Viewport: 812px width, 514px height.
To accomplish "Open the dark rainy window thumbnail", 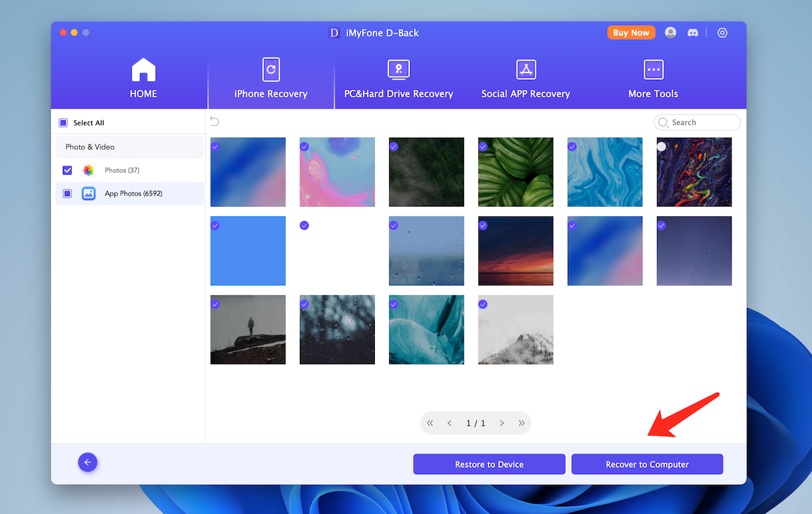I will point(337,329).
